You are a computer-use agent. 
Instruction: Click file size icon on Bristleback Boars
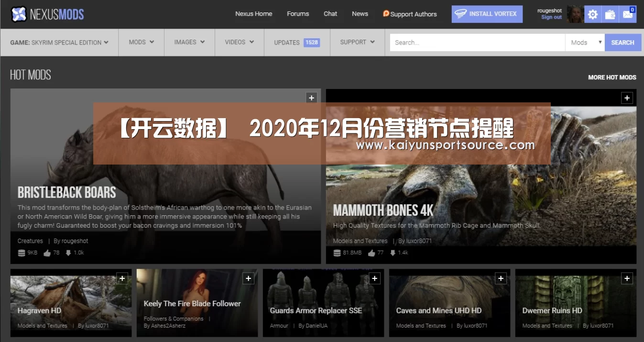[22, 253]
